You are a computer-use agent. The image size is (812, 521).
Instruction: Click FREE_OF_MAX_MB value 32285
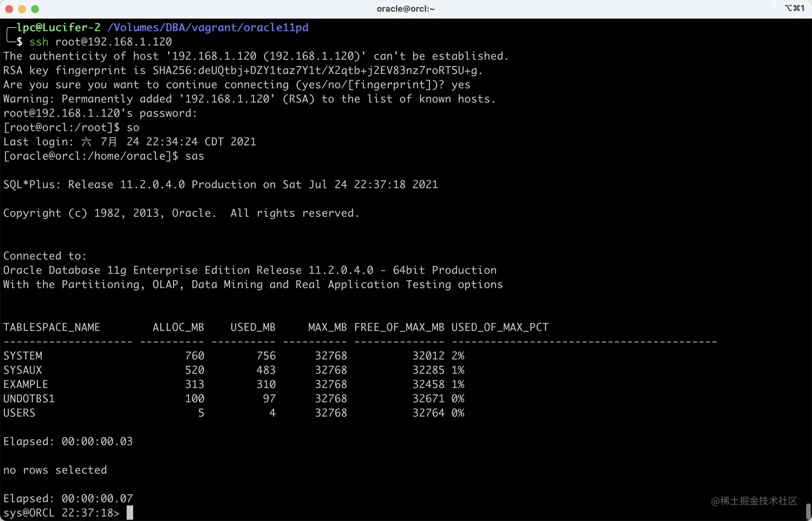(x=429, y=370)
